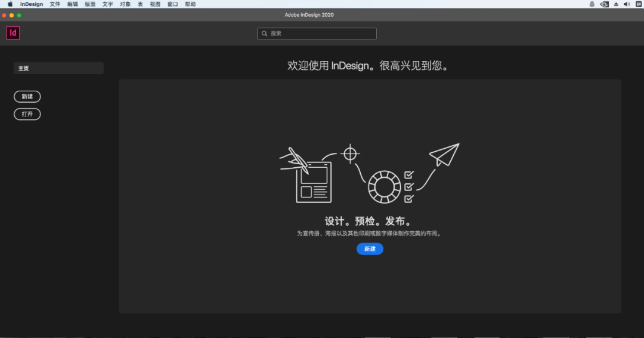Viewport: 644px width, 338px height.
Task: Click the Creative Cloud eye icon in menu bar
Action: coord(604,4)
